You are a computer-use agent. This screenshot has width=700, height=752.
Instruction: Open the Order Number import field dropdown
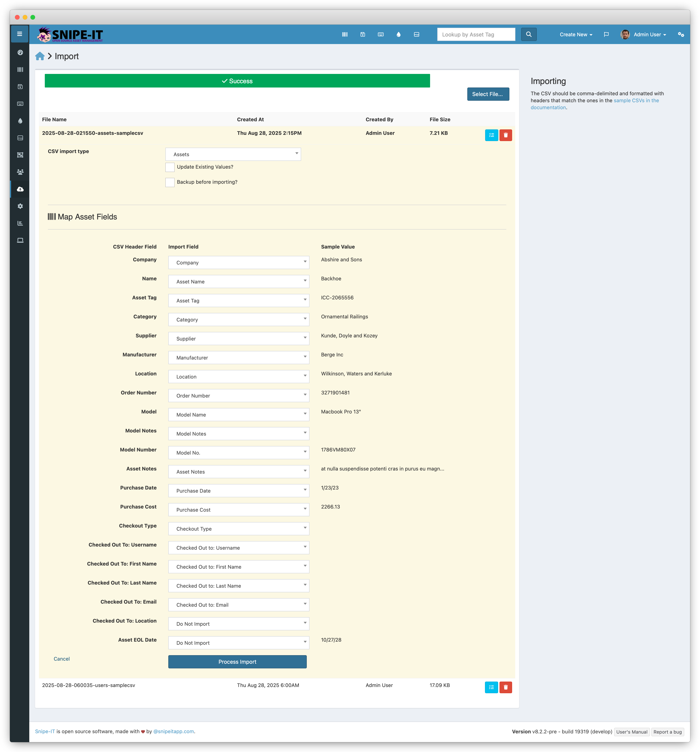(239, 396)
